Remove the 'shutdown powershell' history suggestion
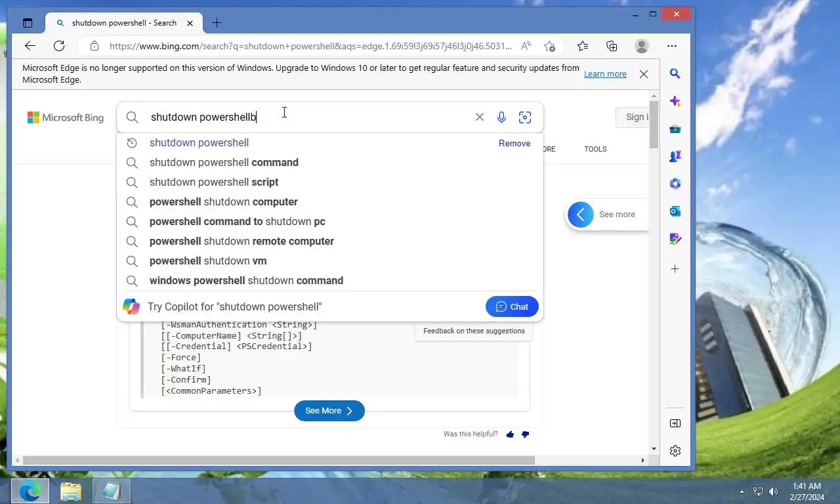This screenshot has height=504, width=840. click(514, 143)
